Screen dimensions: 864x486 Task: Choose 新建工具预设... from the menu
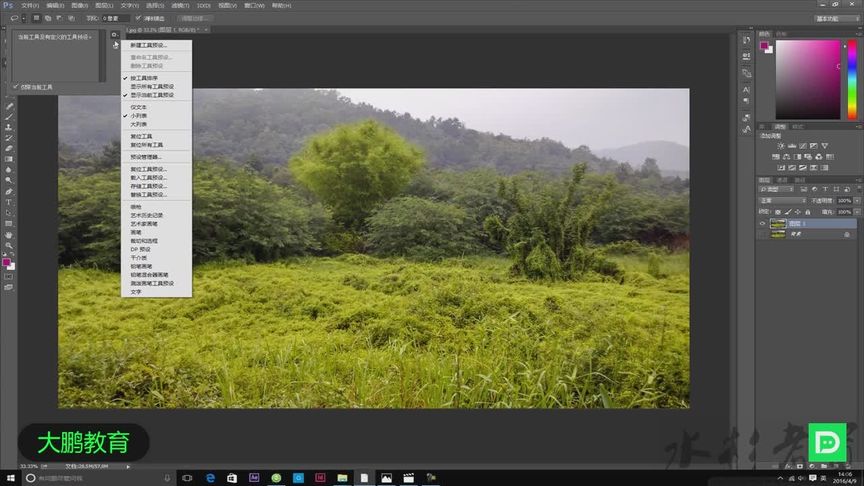[x=149, y=45]
